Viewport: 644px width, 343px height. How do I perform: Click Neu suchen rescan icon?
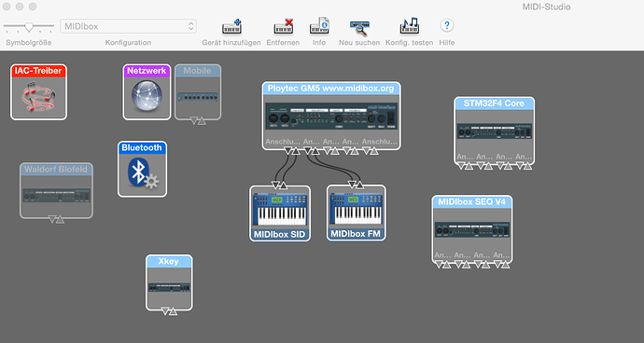(x=359, y=27)
